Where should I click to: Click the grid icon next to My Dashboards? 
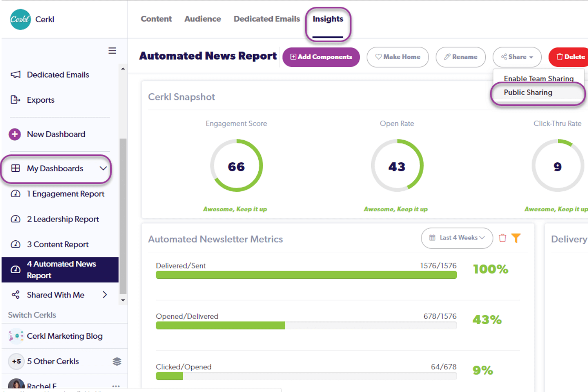click(x=16, y=168)
